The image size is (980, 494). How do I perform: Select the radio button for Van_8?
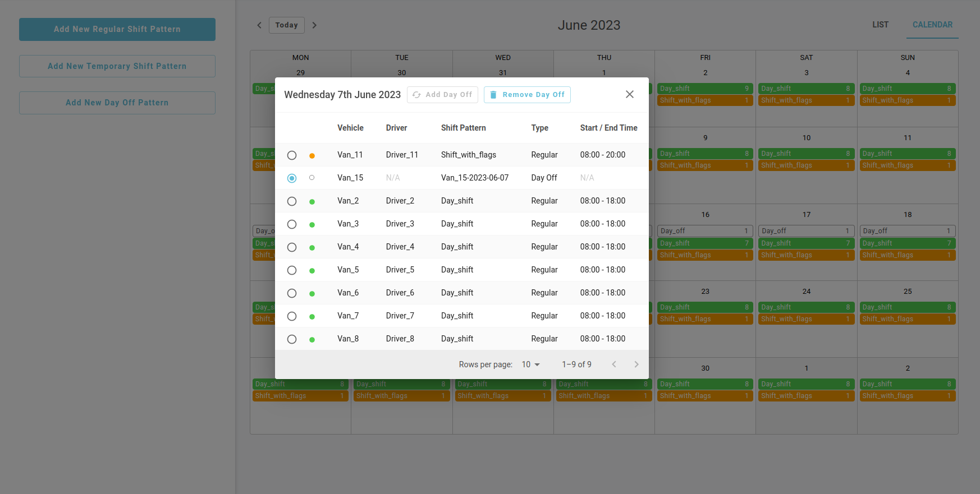pos(292,339)
